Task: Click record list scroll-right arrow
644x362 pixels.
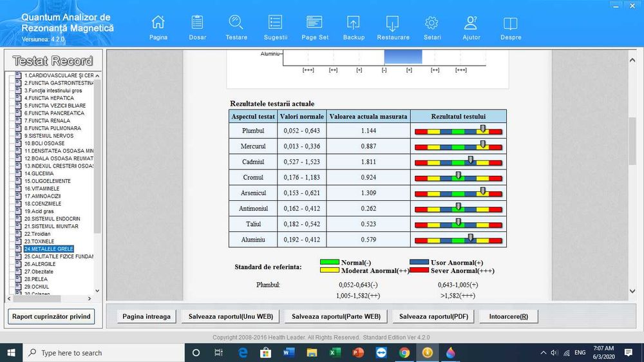Action: coord(90,299)
